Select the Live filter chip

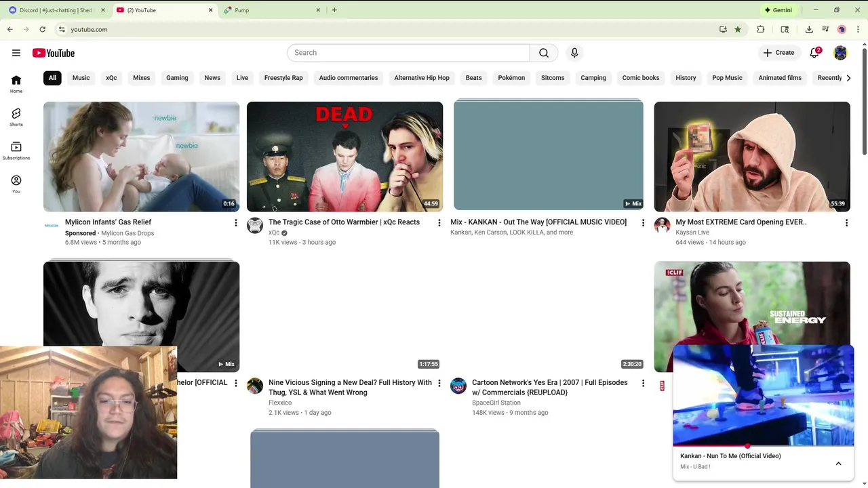(x=242, y=78)
